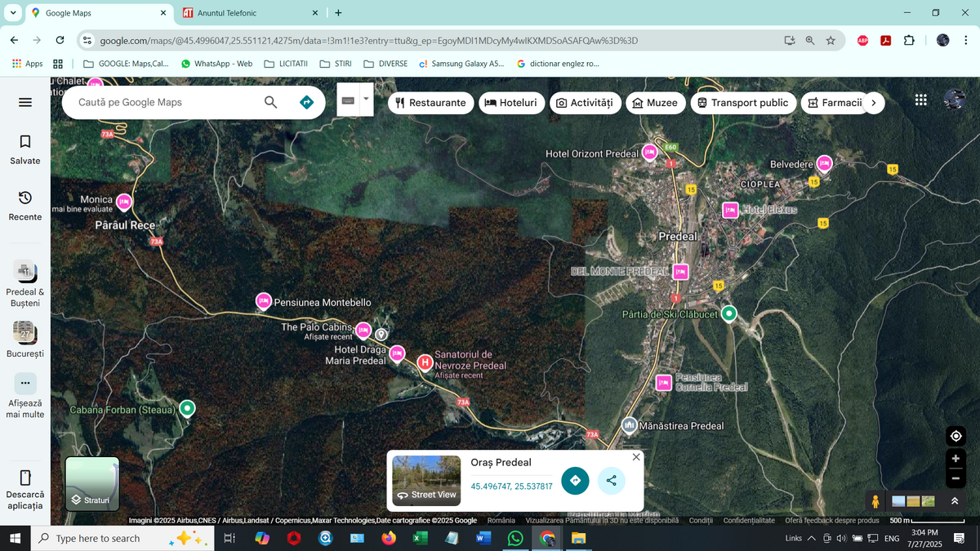This screenshot has width=980, height=551.
Task: Open the Chrome tab search dropdown
Action: [x=13, y=13]
